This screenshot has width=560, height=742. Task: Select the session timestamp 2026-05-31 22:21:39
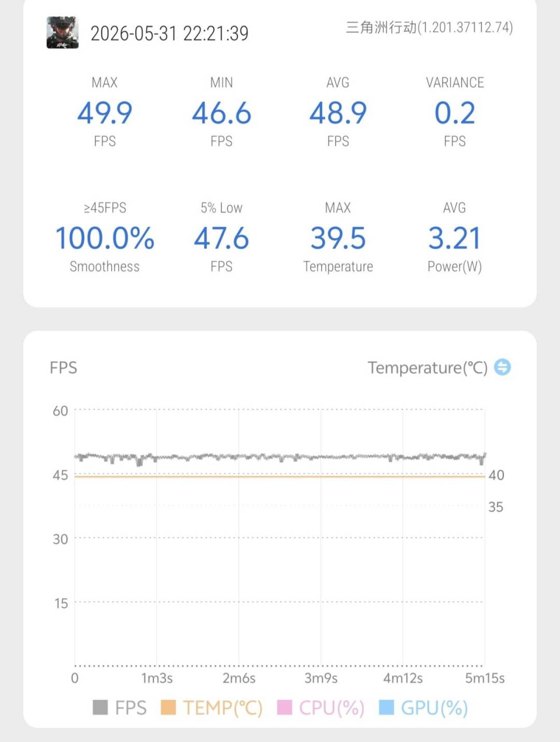point(170,34)
